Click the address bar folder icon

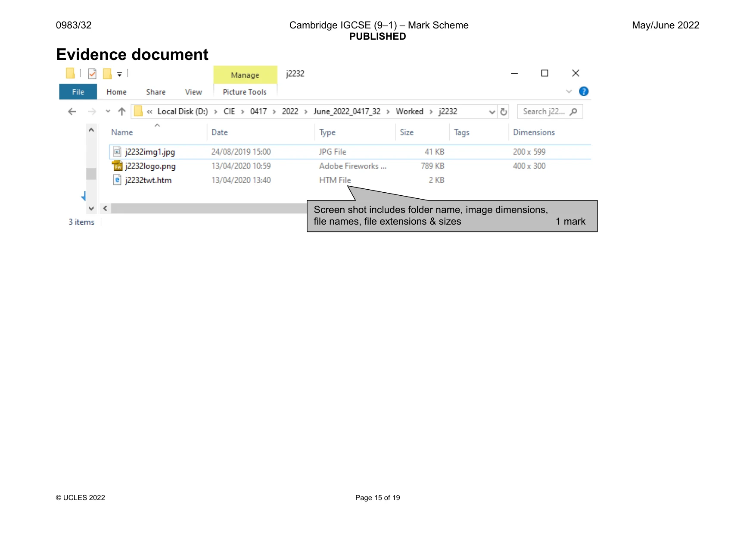[138, 112]
